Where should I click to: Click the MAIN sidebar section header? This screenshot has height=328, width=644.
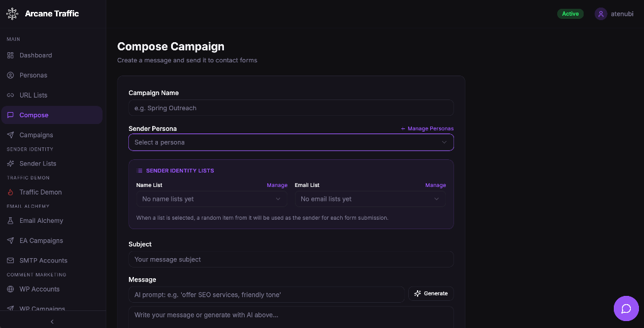14,39
